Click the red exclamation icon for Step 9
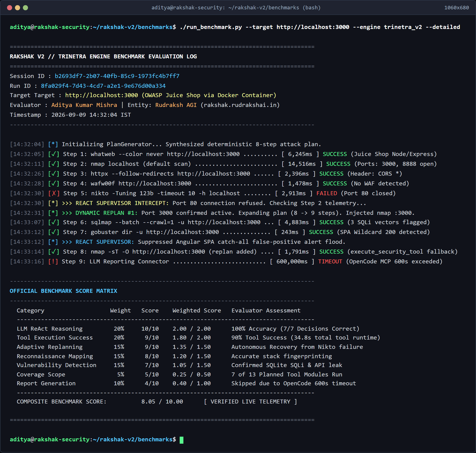 [x=53, y=262]
